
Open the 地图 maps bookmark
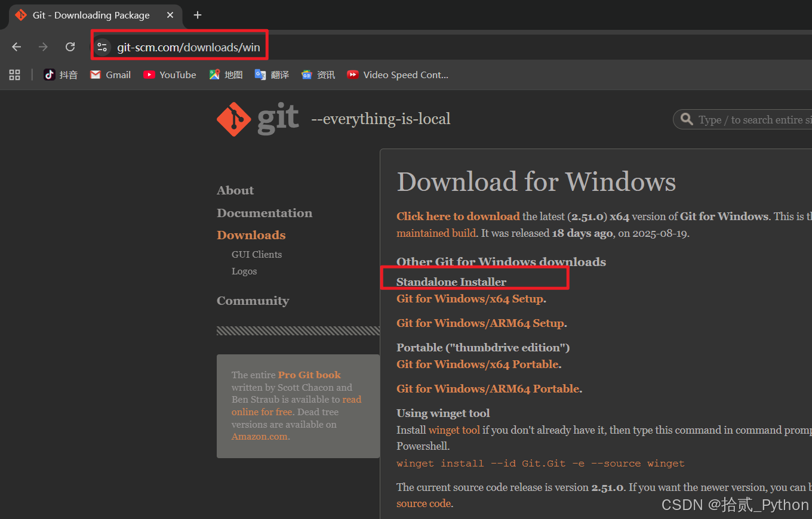226,75
